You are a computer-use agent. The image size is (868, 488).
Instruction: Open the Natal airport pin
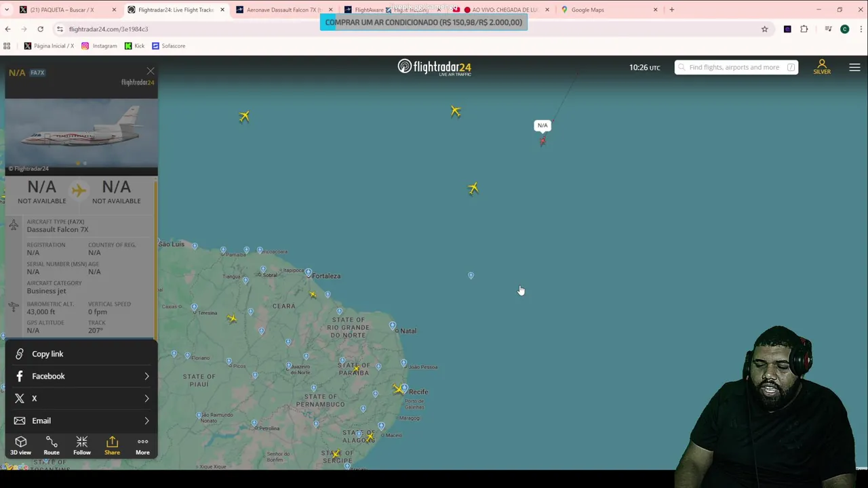coord(393,326)
